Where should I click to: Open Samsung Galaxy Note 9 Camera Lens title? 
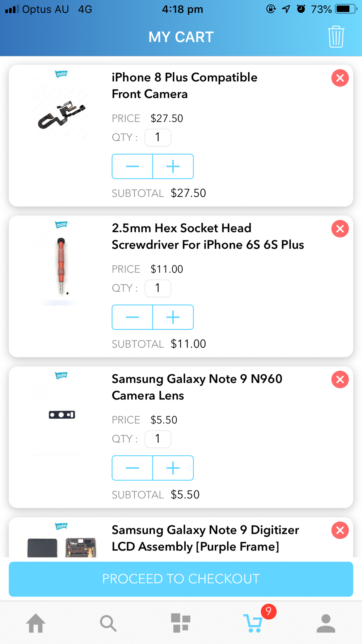click(x=197, y=387)
